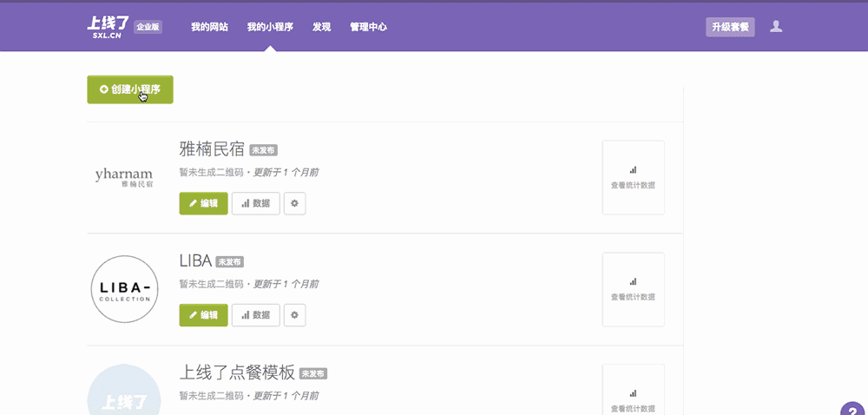
Task: Open 数据 for LIBA
Action: (x=256, y=315)
